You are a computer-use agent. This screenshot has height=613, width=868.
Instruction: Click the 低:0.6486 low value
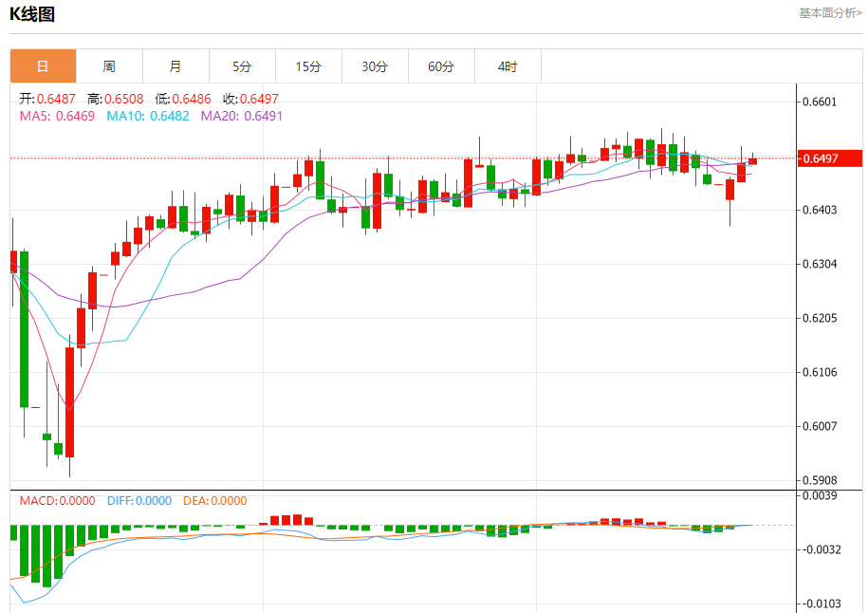[x=183, y=99]
